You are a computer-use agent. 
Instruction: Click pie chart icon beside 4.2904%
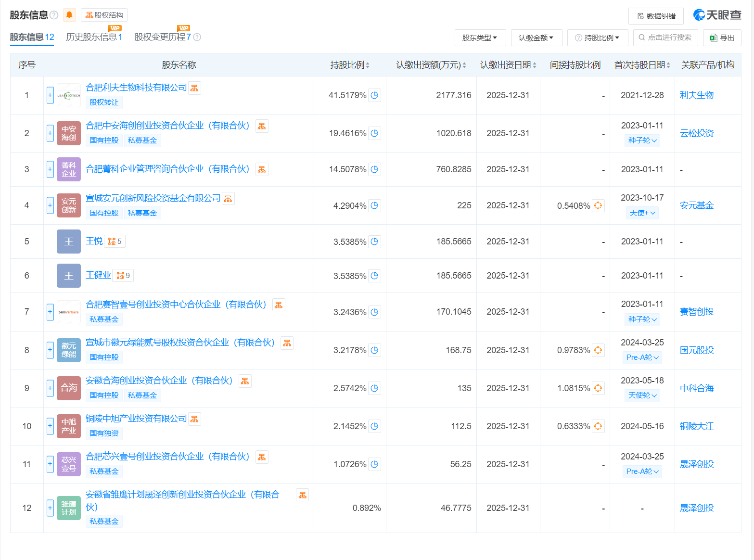pos(374,205)
